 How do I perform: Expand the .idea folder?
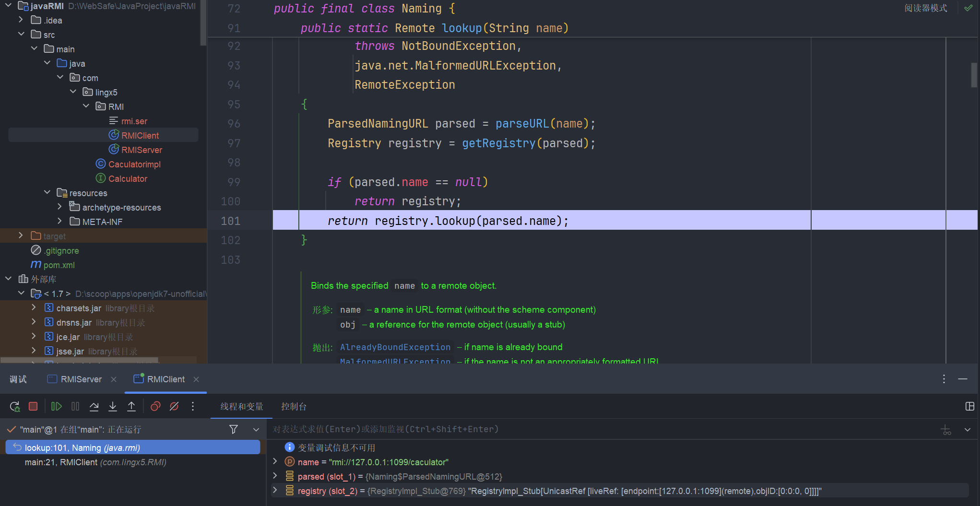point(21,20)
